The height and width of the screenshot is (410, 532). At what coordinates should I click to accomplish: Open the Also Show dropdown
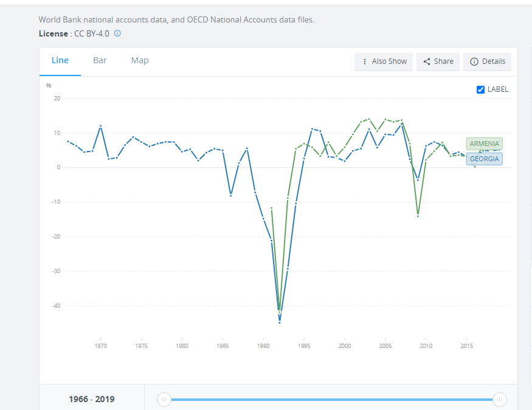coord(384,61)
